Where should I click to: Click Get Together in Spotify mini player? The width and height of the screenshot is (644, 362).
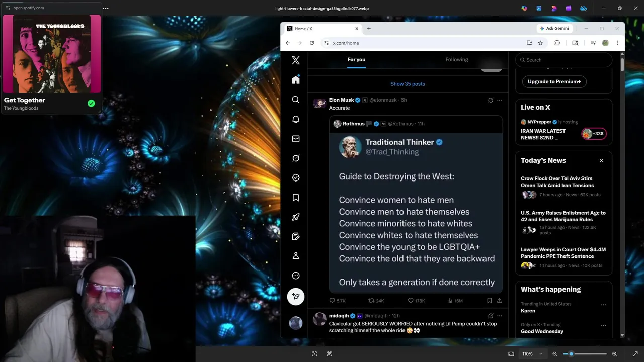[25, 100]
